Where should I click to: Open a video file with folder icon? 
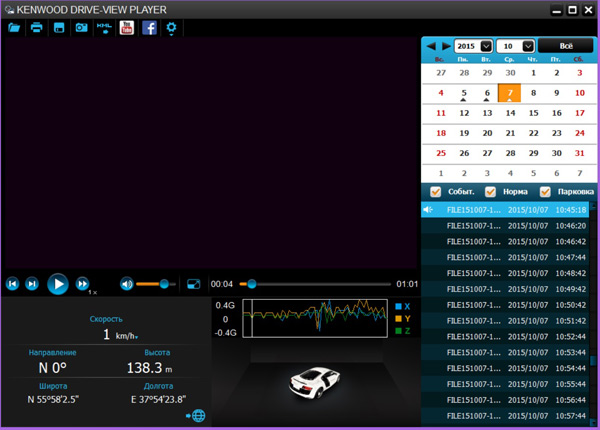(x=14, y=28)
